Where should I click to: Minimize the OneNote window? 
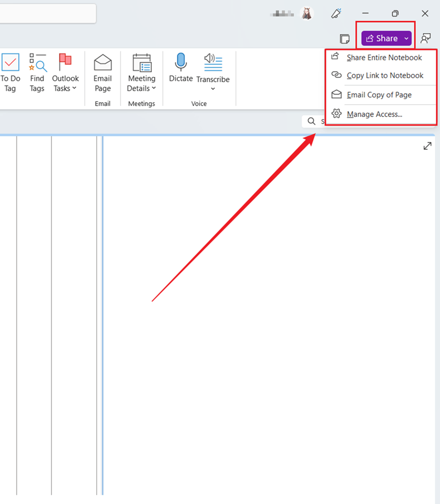click(x=365, y=13)
